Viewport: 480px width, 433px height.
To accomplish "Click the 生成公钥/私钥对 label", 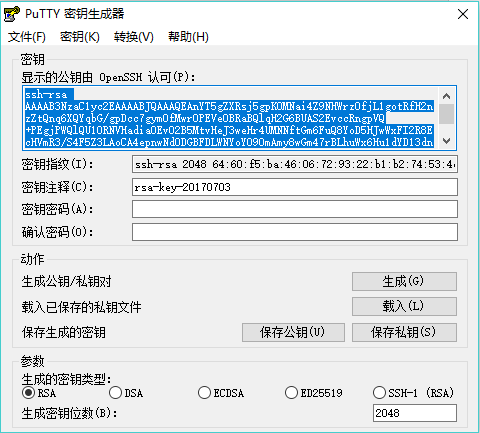I will 66,282.
